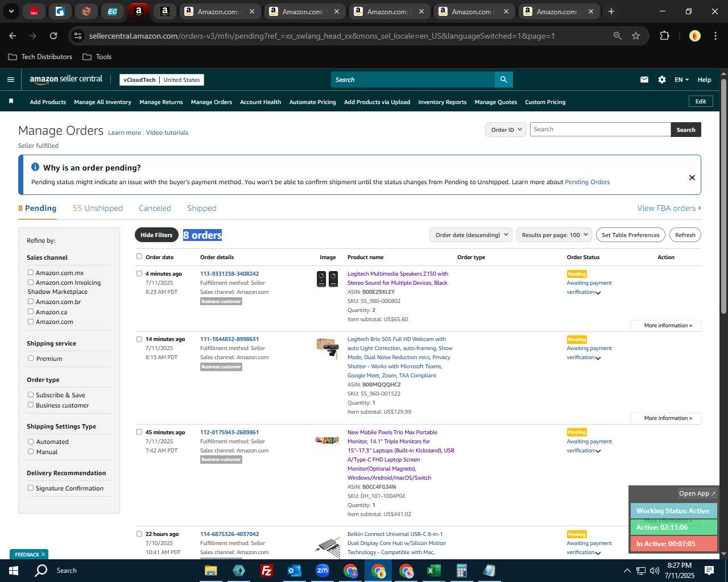Check the Amazon.com.br sales channel filter
The width and height of the screenshot is (728, 582).
click(31, 301)
